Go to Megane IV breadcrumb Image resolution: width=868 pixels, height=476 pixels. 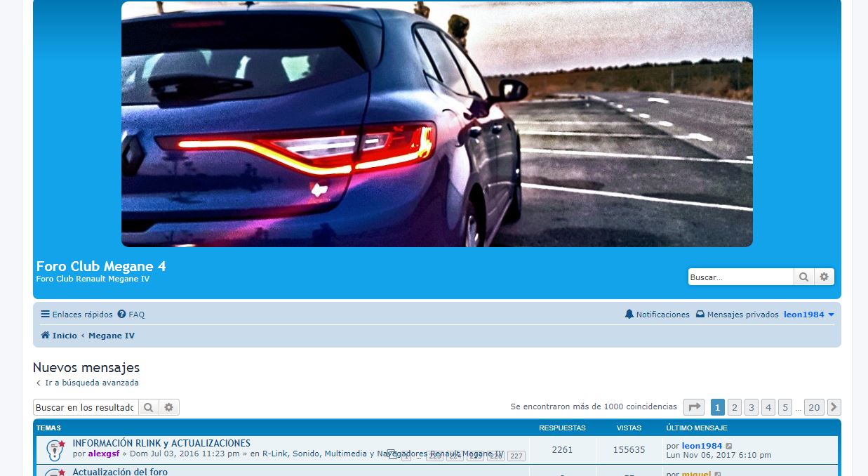[x=112, y=336]
